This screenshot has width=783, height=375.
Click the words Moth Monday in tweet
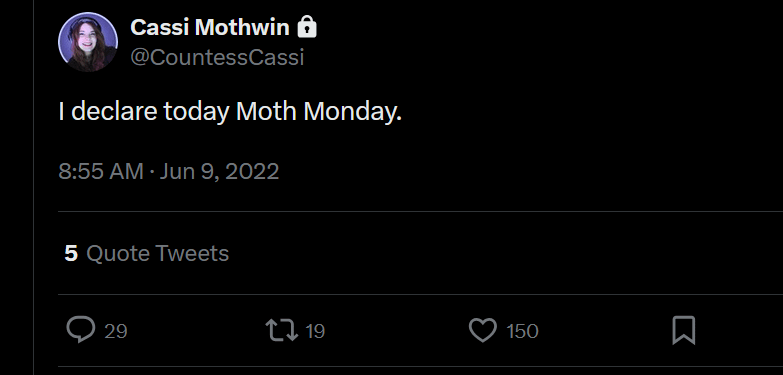pos(319,111)
